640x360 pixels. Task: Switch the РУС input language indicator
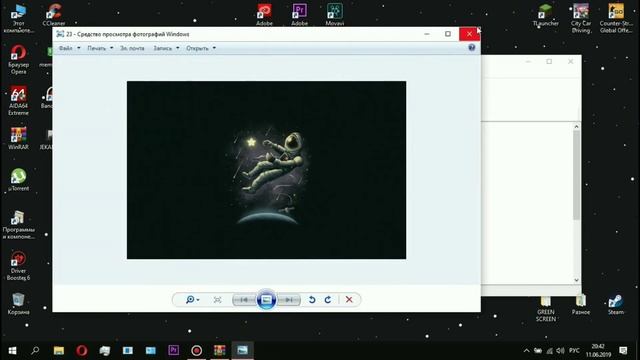[574, 351]
